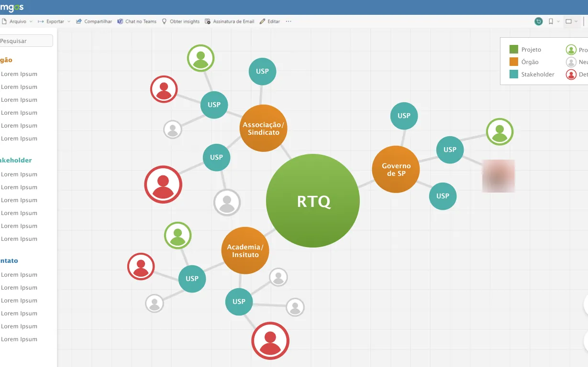The width and height of the screenshot is (588, 367).
Task: Click the mgos logo in header
Action: click(11, 7)
